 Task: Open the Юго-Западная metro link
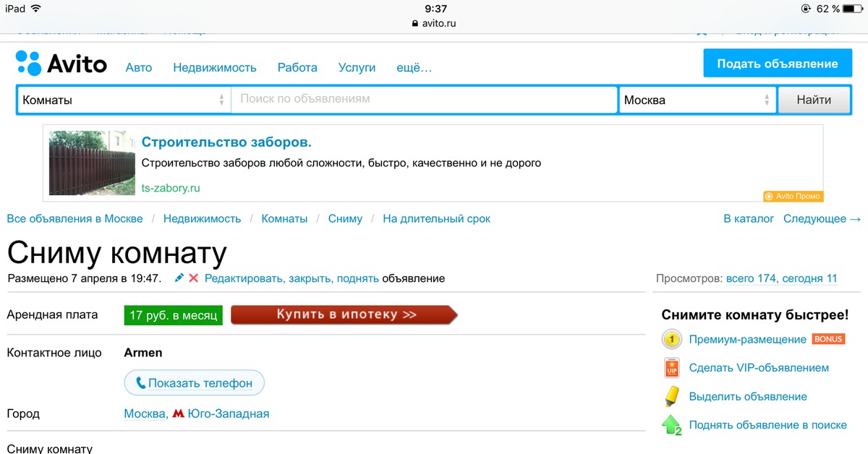click(x=229, y=414)
